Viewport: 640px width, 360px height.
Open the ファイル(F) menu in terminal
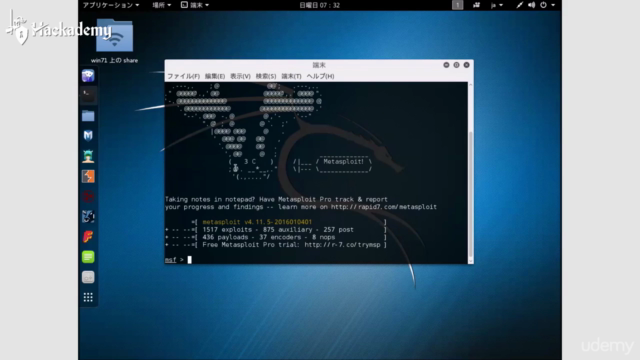pyautogui.click(x=183, y=76)
